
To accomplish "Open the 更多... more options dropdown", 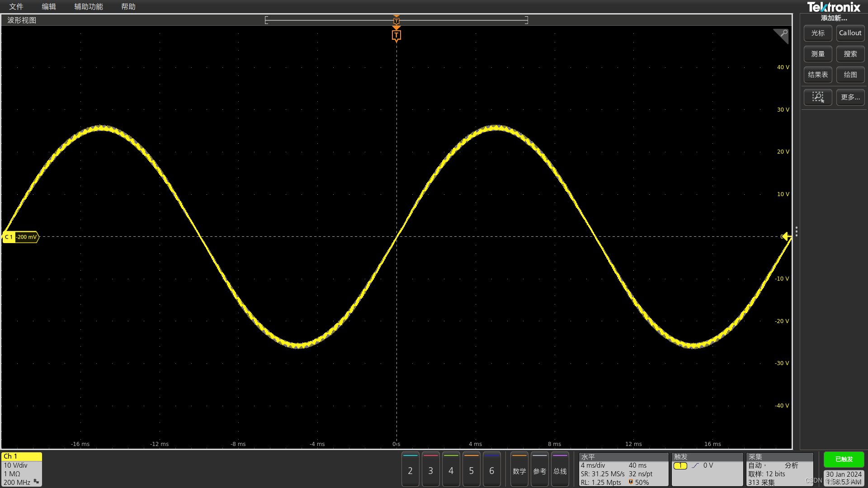I will [850, 97].
